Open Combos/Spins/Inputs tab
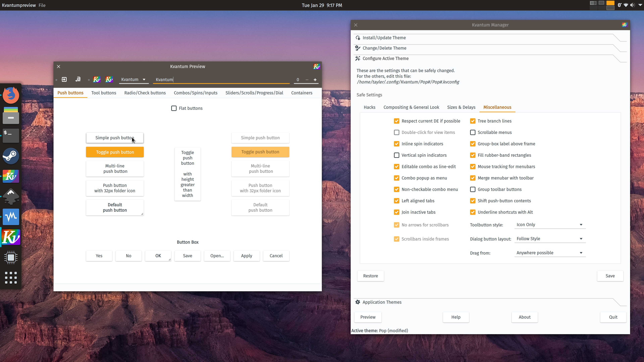Screen dimensions: 644x362 point(196,93)
